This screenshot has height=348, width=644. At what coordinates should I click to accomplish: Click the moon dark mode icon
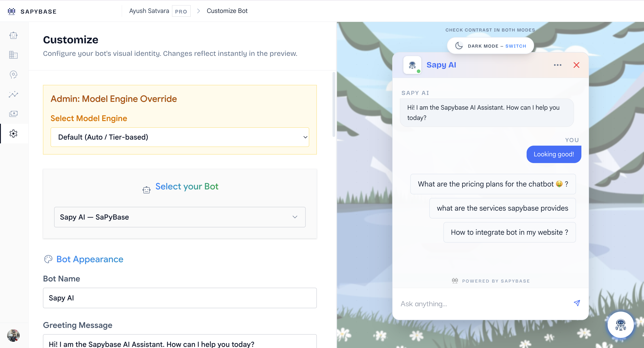click(459, 46)
